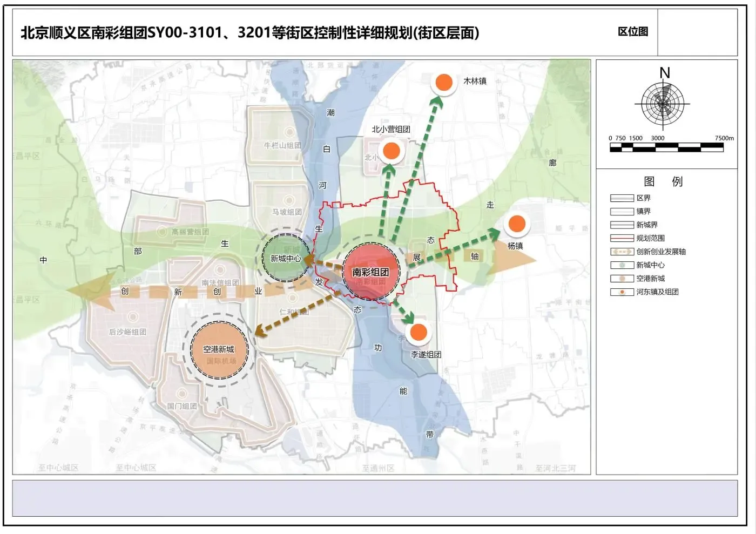Viewport: 756px width, 534px height.
Task: Click the black-and-white scale bar
Action: [x=666, y=147]
